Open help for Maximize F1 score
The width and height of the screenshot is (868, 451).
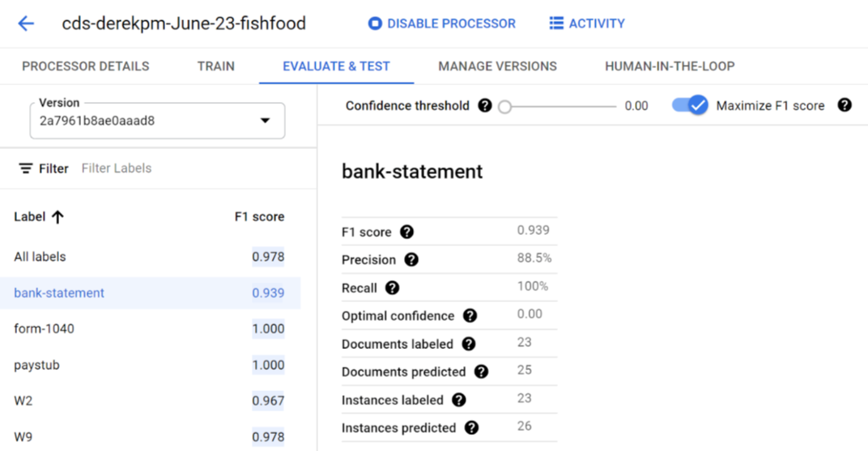[845, 104]
